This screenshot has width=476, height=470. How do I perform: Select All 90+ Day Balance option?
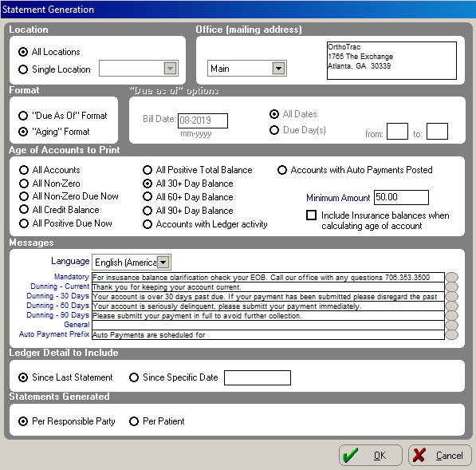(148, 211)
